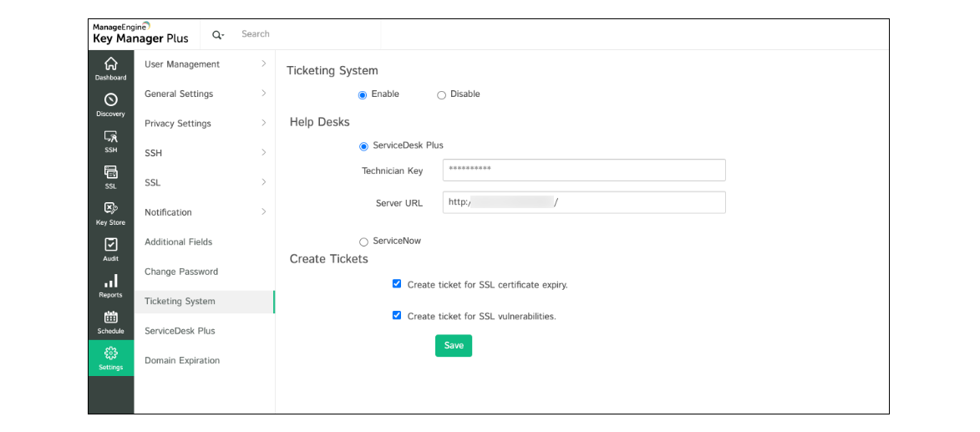Expand the General Settings chevron
The image size is (980, 432).
(x=263, y=94)
